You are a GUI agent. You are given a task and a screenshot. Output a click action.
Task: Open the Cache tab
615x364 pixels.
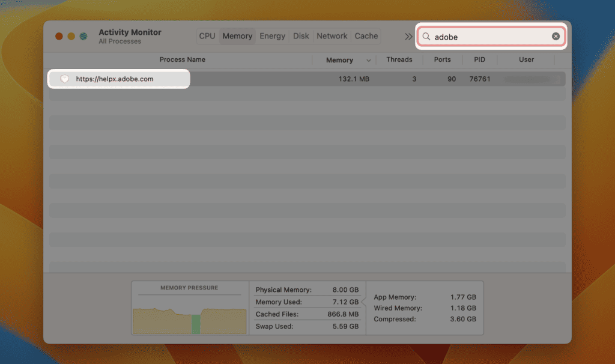pyautogui.click(x=366, y=36)
